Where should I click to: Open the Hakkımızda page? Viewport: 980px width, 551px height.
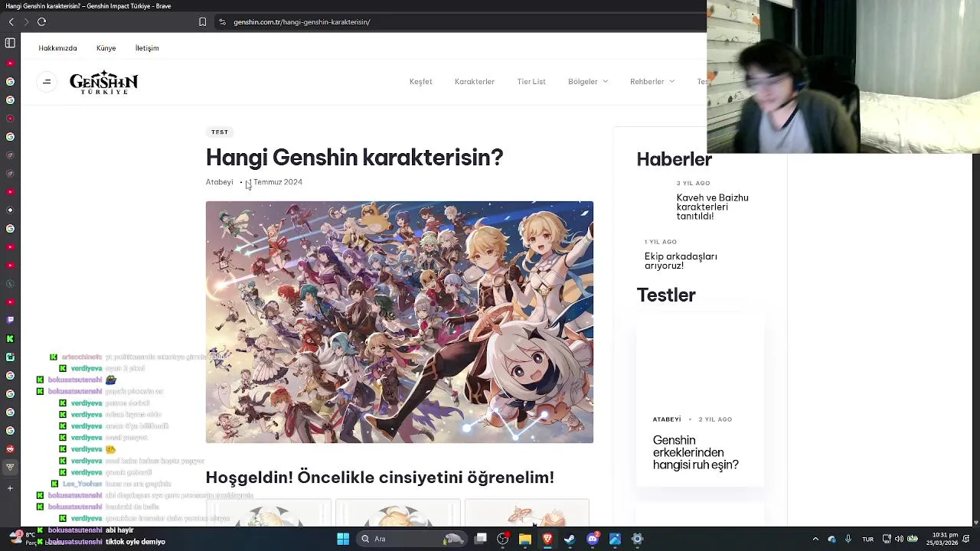coord(57,48)
